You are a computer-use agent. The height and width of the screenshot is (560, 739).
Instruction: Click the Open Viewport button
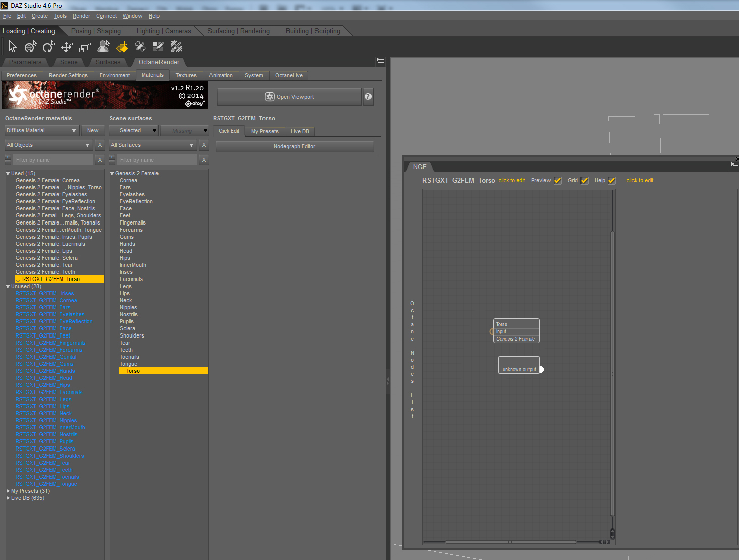coord(289,97)
